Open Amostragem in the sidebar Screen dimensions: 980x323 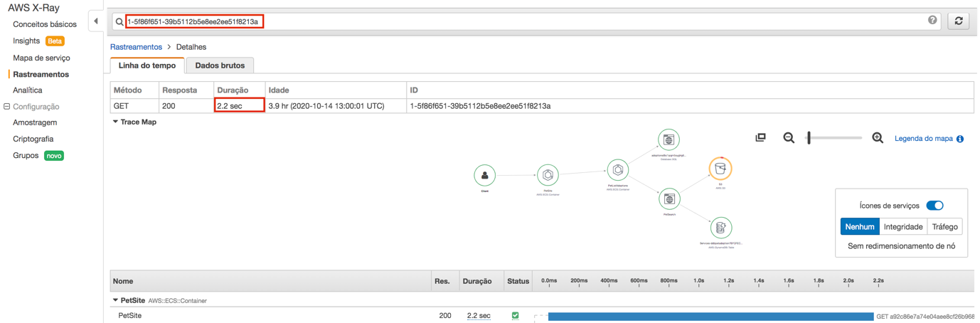[x=35, y=122]
